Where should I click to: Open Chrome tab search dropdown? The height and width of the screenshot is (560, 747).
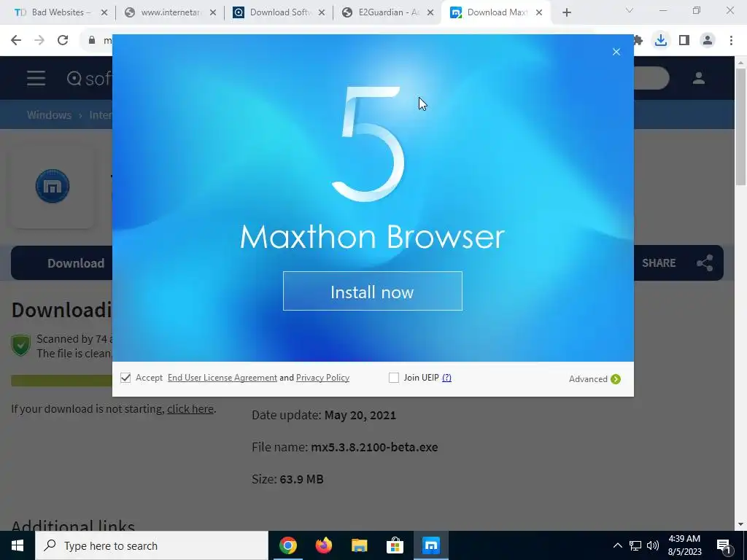630,10
